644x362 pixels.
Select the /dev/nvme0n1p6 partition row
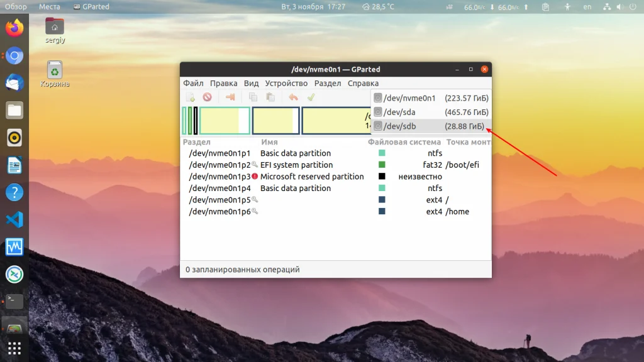point(336,212)
